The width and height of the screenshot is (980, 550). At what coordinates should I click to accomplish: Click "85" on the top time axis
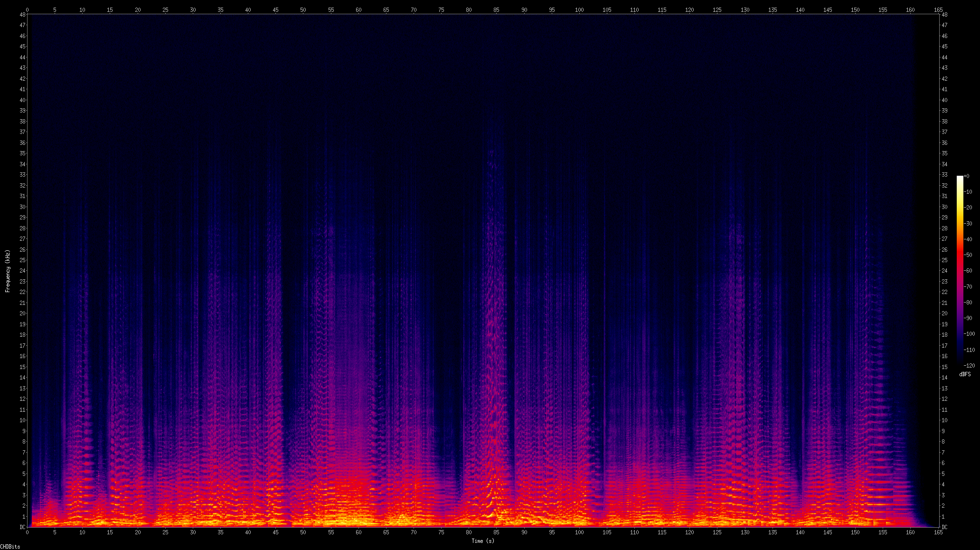coord(496,10)
